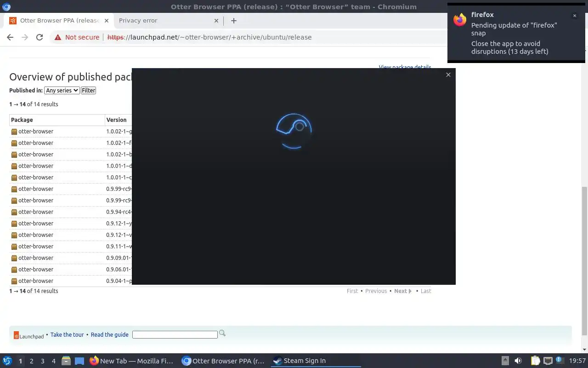Click the Next pagination link
The height and width of the screenshot is (368, 588).
click(x=403, y=291)
